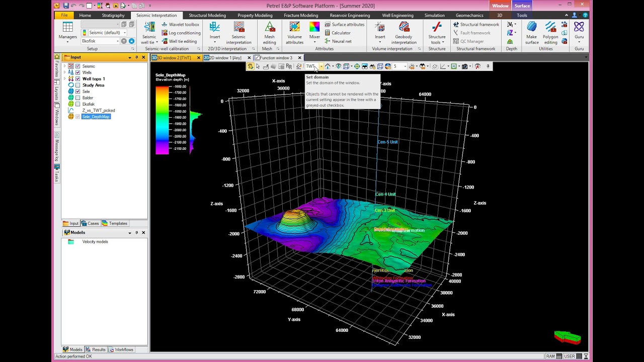Open the Message log side panel

coord(57,147)
